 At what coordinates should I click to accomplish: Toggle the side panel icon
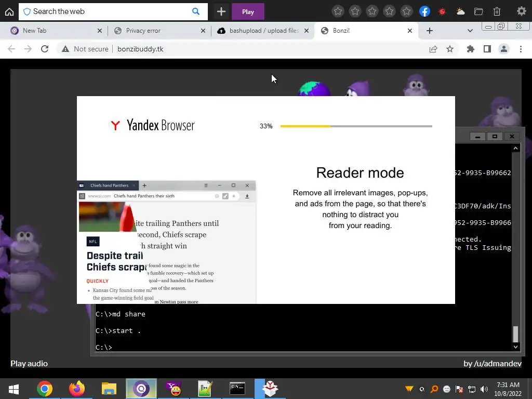coord(487,49)
